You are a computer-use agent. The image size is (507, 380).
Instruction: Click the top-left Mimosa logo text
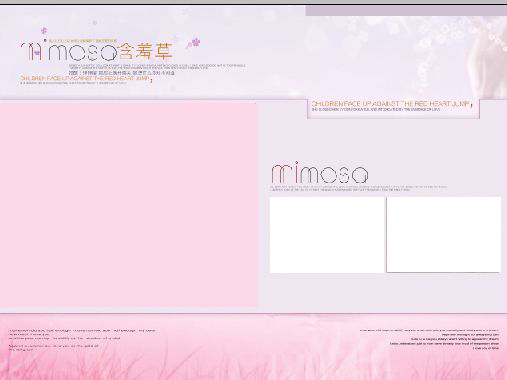[69, 52]
